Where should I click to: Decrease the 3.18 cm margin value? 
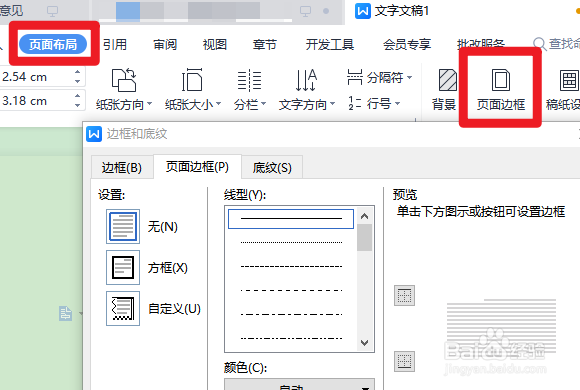[x=77, y=105]
